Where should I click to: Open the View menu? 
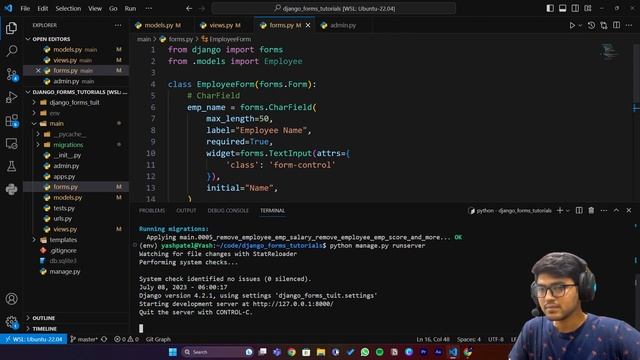point(95,8)
